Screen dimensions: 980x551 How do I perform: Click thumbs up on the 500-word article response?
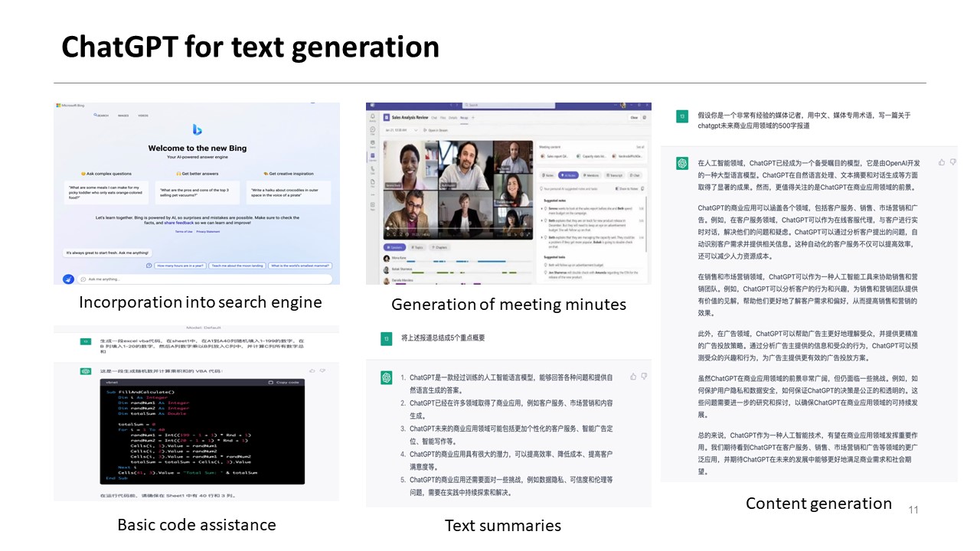(942, 162)
